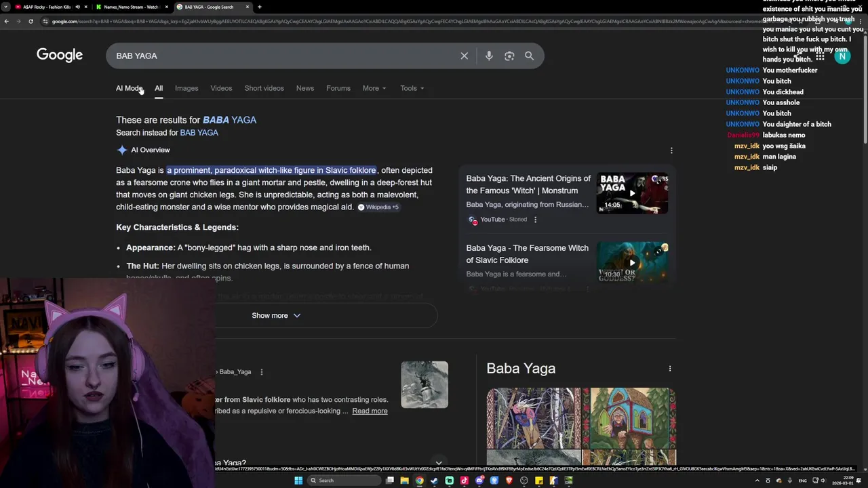The height and width of the screenshot is (488, 868).
Task: Open Baba Yaga knowledge panel options
Action: pos(670,369)
